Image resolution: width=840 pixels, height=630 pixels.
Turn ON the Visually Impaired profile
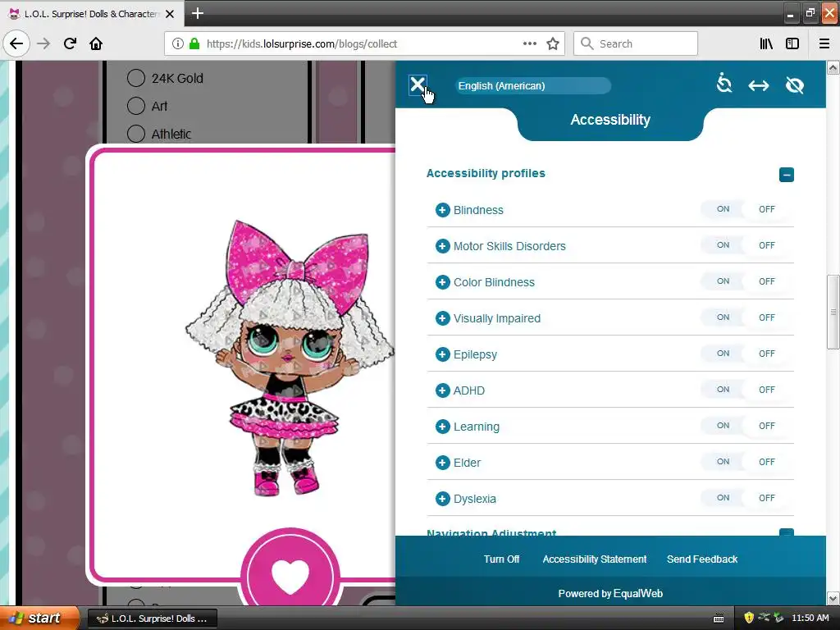pos(723,317)
